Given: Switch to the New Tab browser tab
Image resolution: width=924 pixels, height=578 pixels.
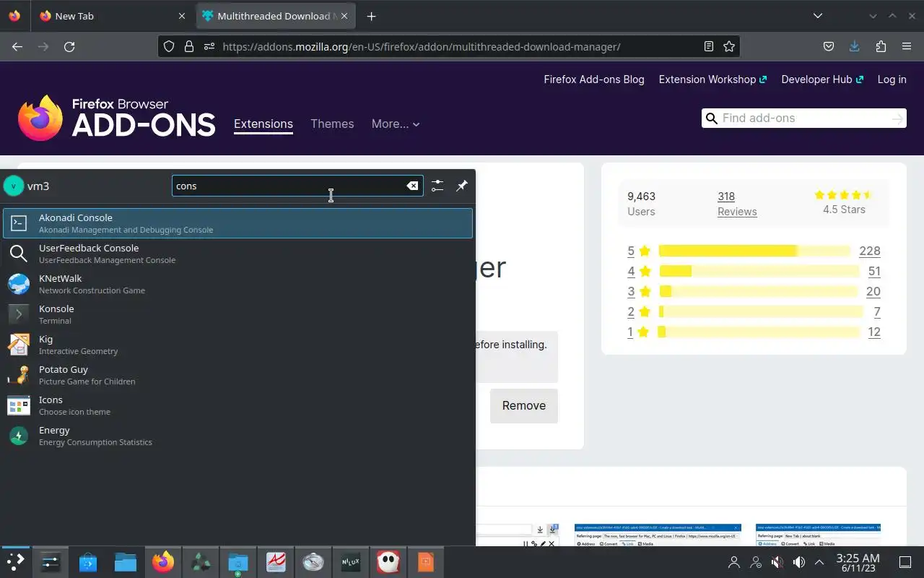Looking at the screenshot, I should [x=113, y=16].
